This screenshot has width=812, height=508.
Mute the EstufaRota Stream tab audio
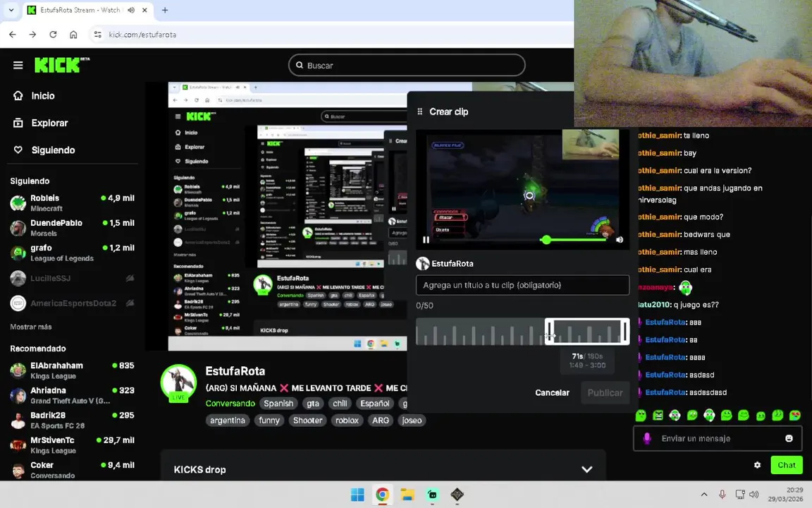[x=131, y=10]
